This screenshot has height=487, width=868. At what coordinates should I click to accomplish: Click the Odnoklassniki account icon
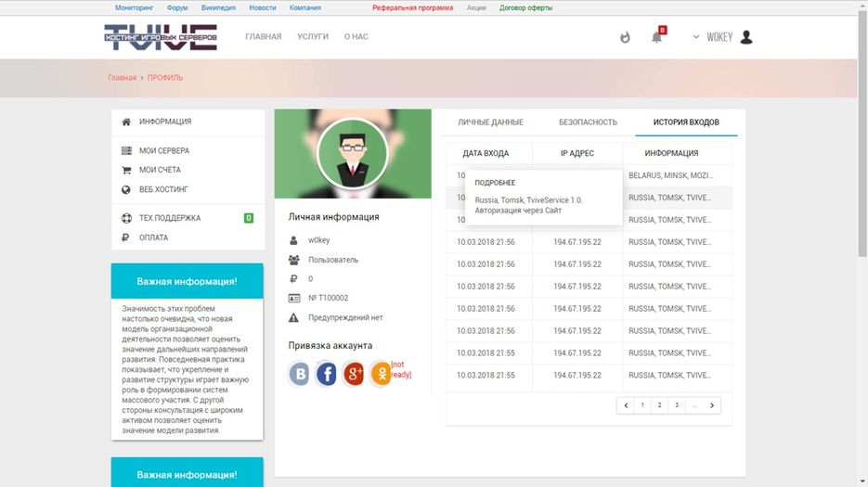pyautogui.click(x=381, y=374)
